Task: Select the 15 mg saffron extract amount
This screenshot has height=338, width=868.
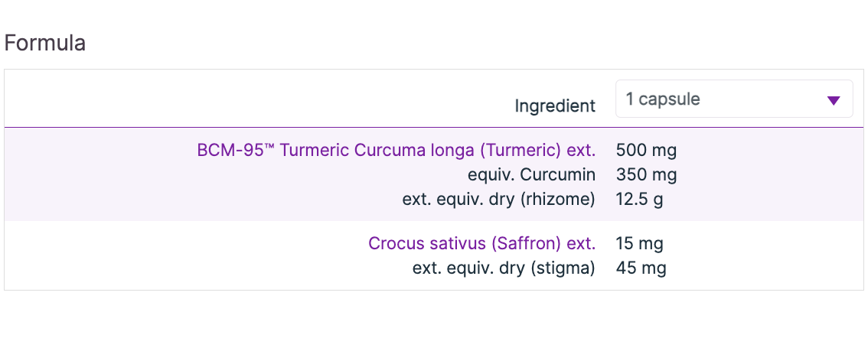Action: click(x=639, y=244)
